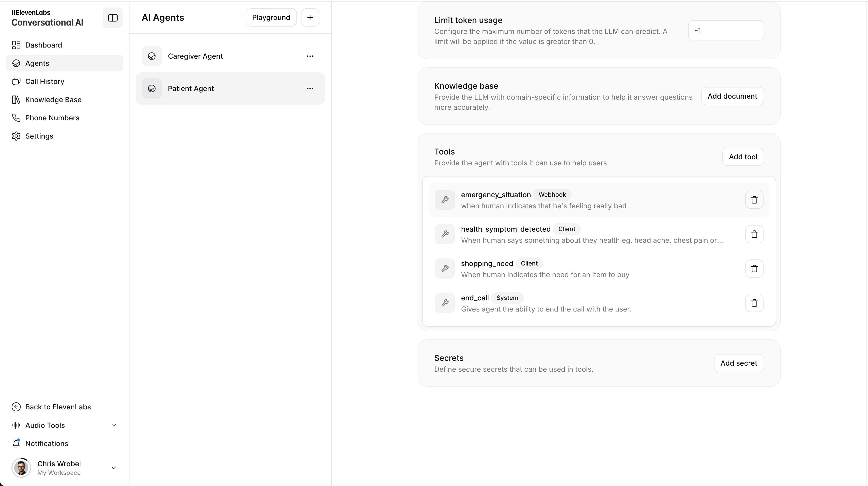The height and width of the screenshot is (486, 868).
Task: Navigate to Phone Numbers
Action: tap(52, 118)
